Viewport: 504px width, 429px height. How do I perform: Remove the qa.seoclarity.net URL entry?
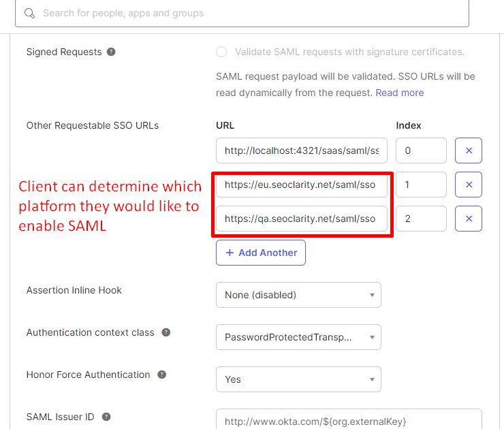tap(469, 219)
